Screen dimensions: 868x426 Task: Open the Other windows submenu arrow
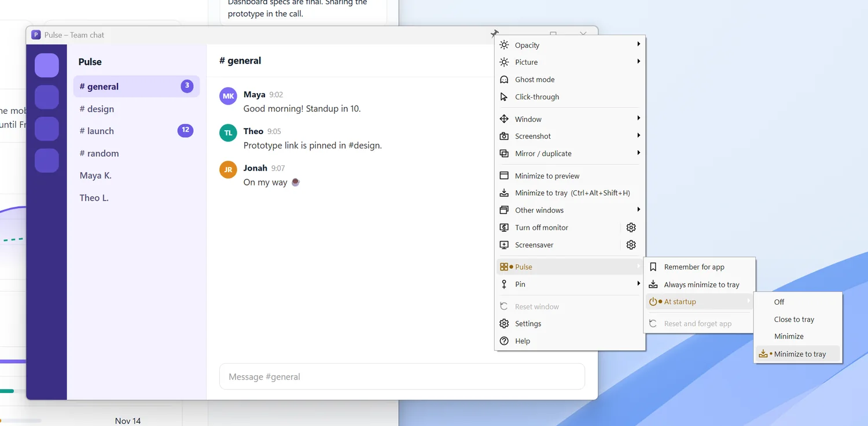click(x=638, y=210)
